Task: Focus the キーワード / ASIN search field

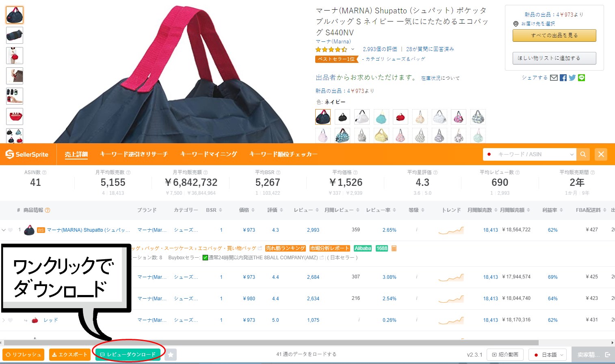Action: click(x=530, y=154)
